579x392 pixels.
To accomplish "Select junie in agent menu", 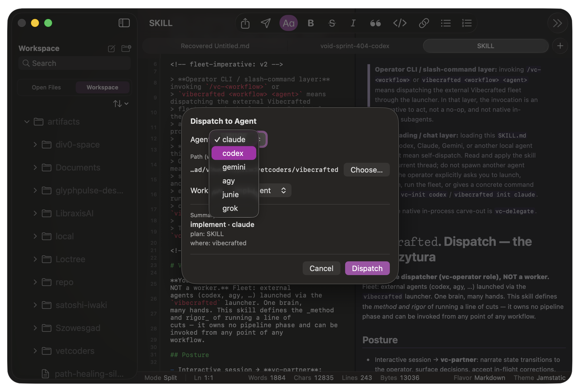I will (234, 195).
